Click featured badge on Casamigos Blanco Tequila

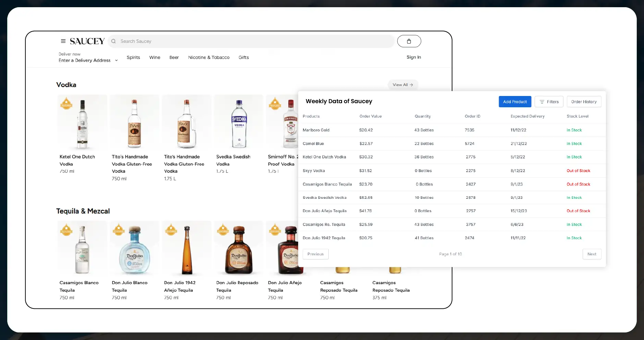click(66, 229)
